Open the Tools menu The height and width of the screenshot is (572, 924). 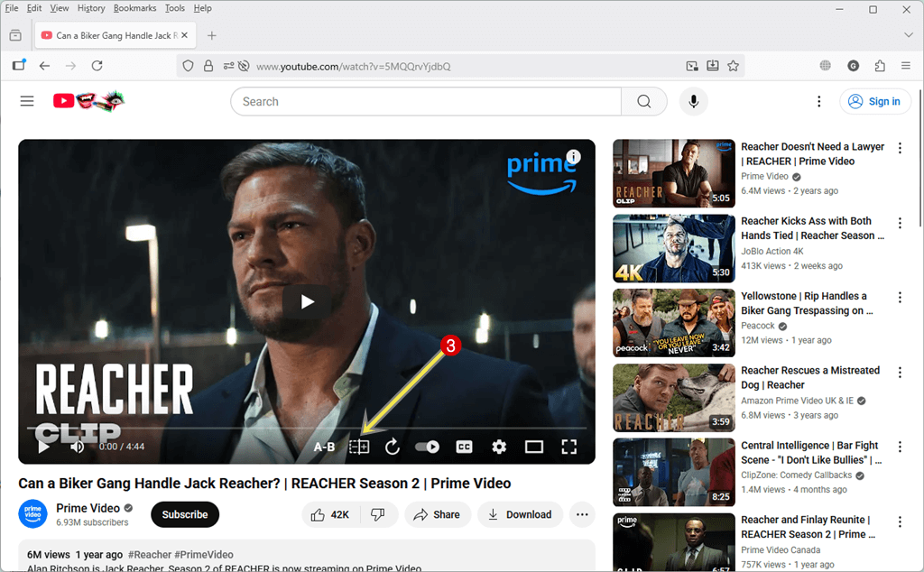(x=174, y=8)
